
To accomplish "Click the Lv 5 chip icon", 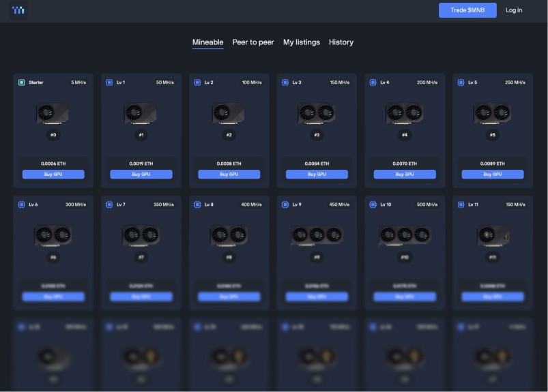I will pyautogui.click(x=461, y=82).
